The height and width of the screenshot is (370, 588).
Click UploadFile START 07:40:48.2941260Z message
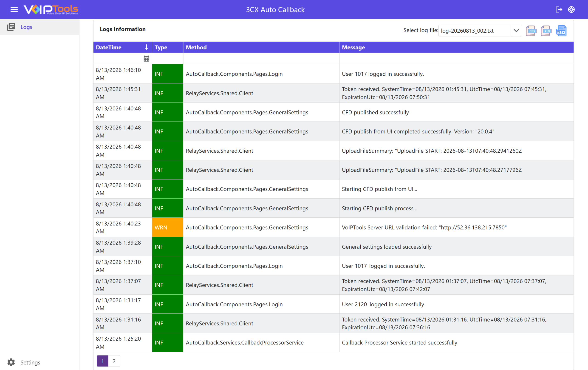432,151
